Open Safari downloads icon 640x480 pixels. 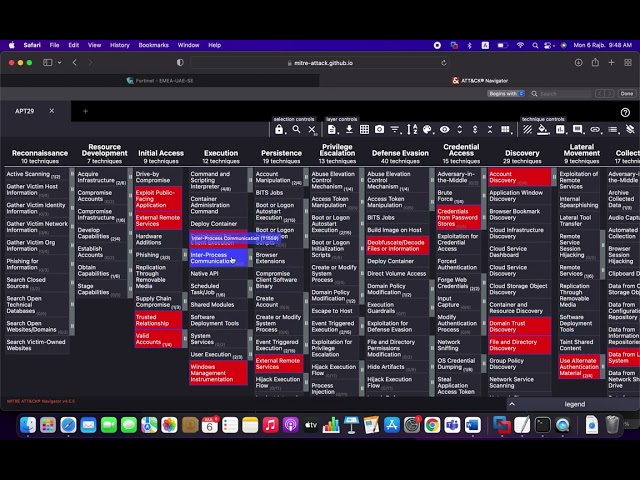(x=578, y=62)
